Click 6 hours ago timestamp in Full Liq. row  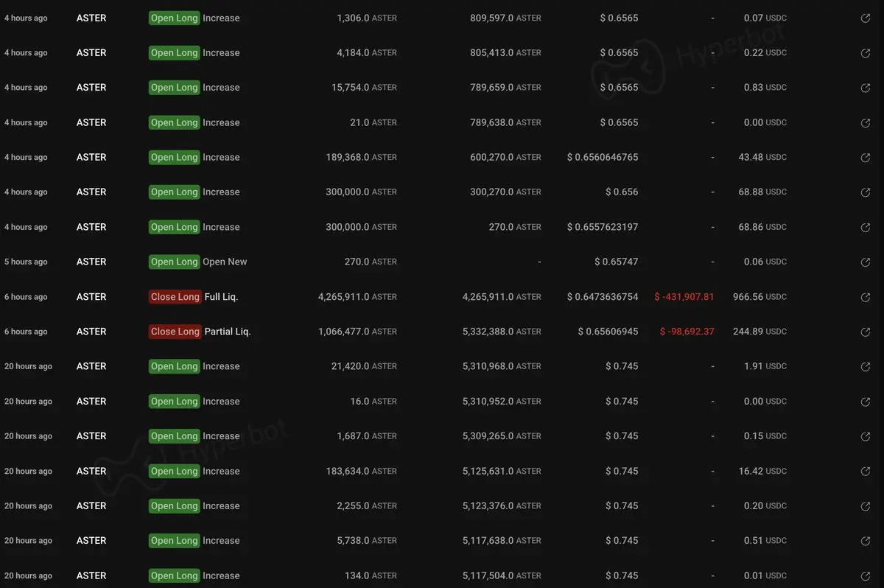(x=26, y=297)
